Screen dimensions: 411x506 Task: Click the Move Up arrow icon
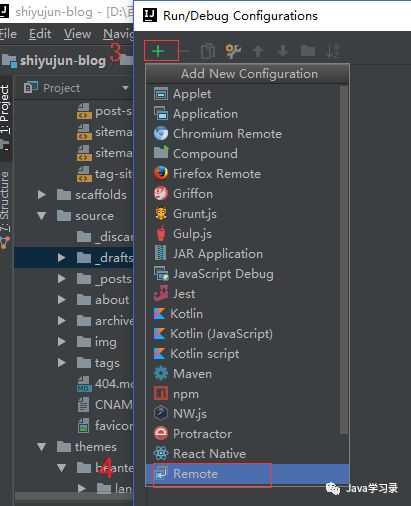[258, 51]
